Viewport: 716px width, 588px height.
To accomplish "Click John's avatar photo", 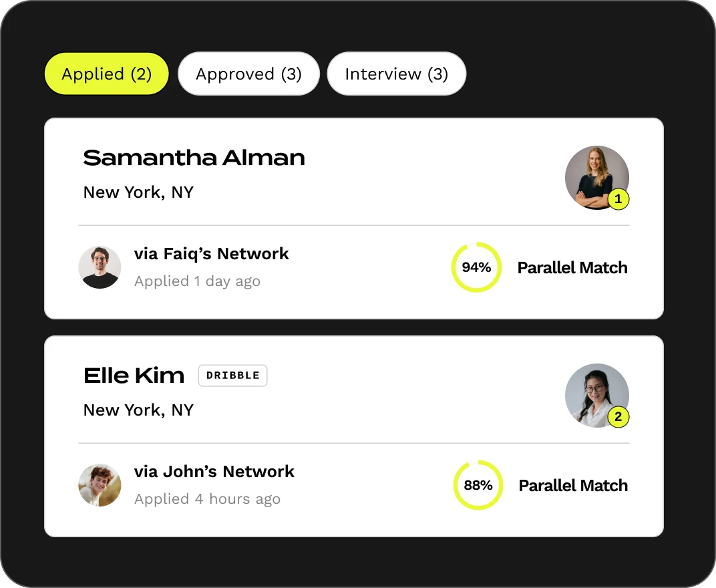I will [x=100, y=485].
